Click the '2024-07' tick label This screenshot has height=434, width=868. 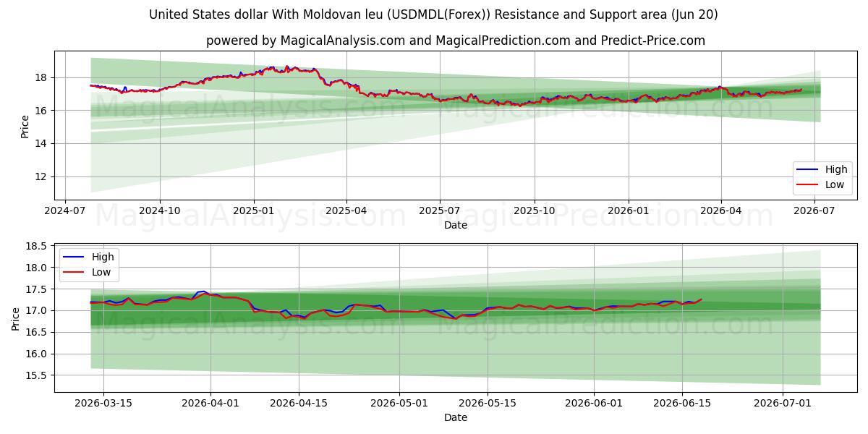[66, 210]
